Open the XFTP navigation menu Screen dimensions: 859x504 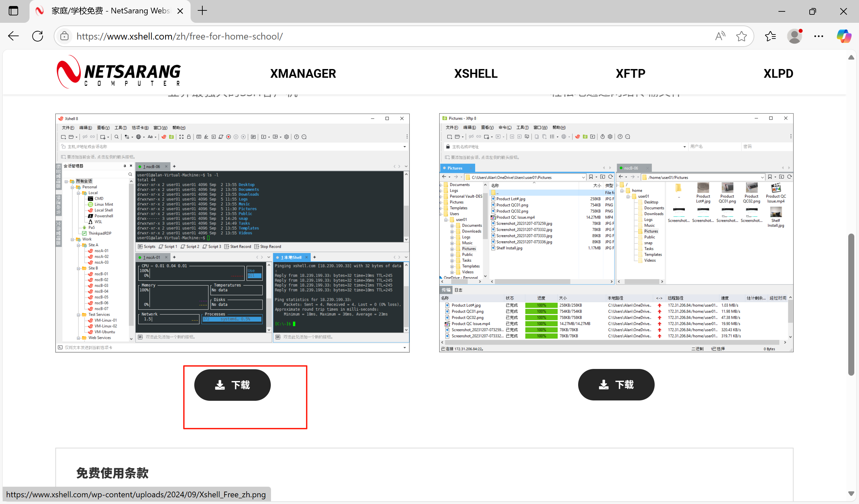(x=630, y=74)
